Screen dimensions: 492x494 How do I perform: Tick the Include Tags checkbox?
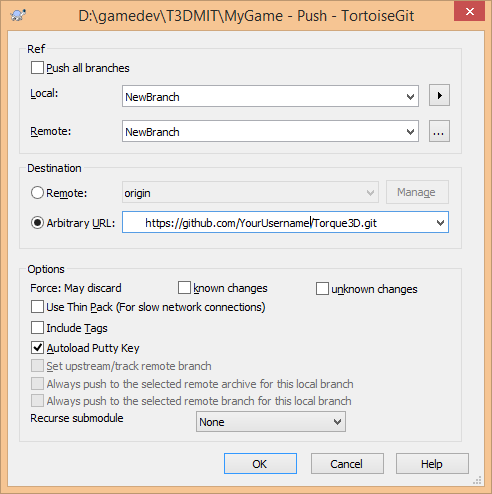(37, 328)
